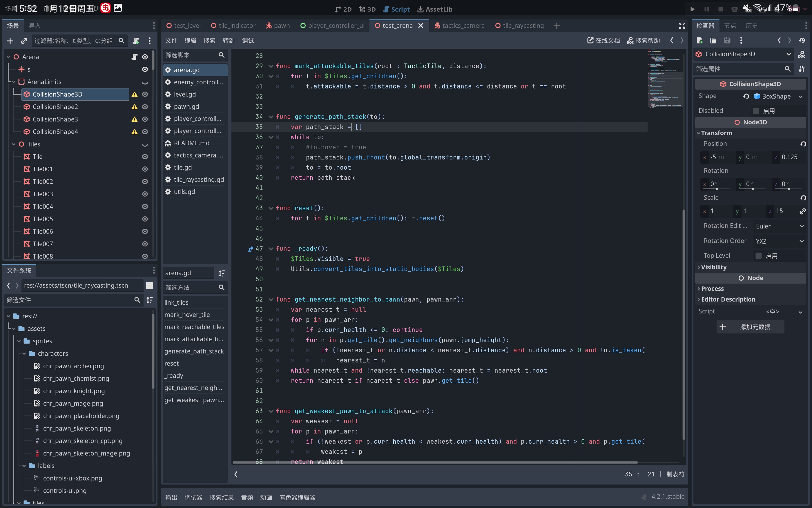812x508 pixels.
Task: Hide CollisionShape2 with eye icon
Action: point(145,107)
